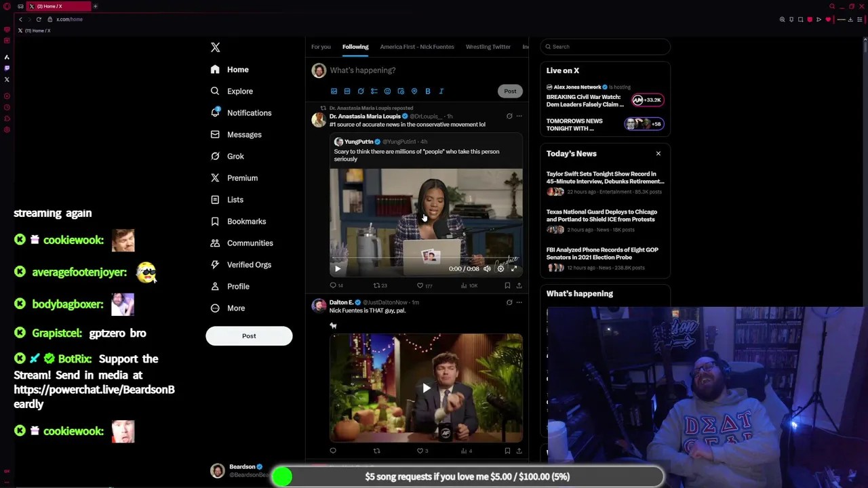Toggle bold text in composer
The height and width of the screenshot is (488, 868).
(x=428, y=91)
